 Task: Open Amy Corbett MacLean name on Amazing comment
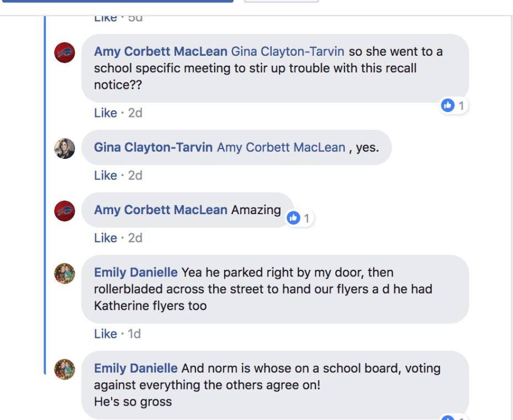(x=160, y=210)
